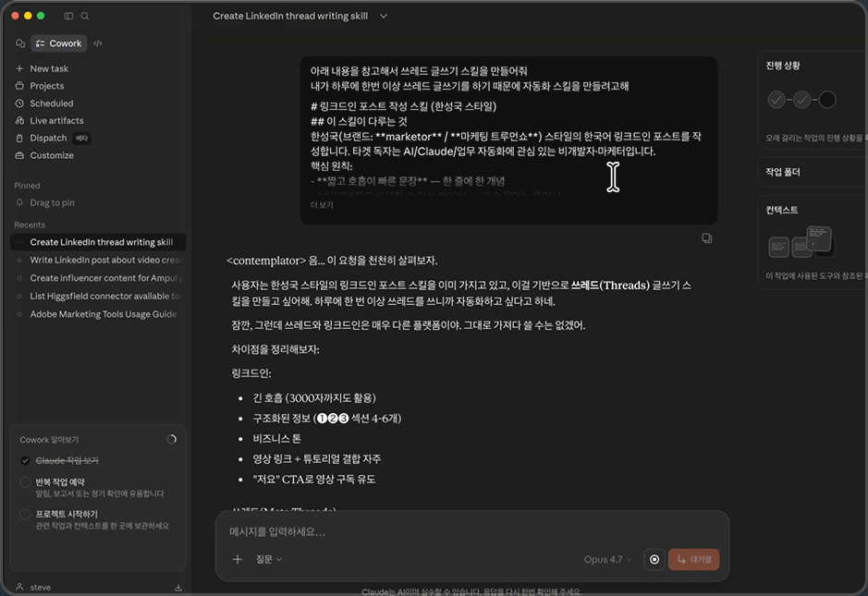The width and height of the screenshot is (868, 596).
Task: Click the download icon beside steve
Action: coord(178,588)
